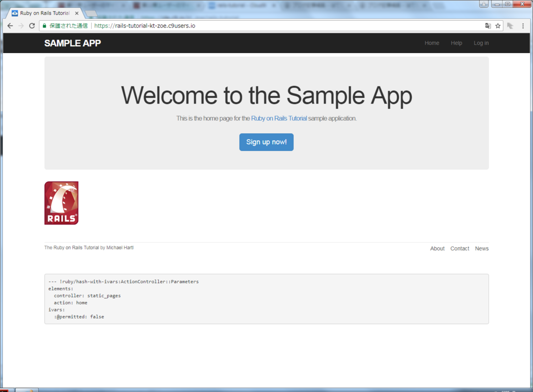This screenshot has height=392, width=533.
Task: Open a new tab with the new-tab button
Action: (91, 14)
